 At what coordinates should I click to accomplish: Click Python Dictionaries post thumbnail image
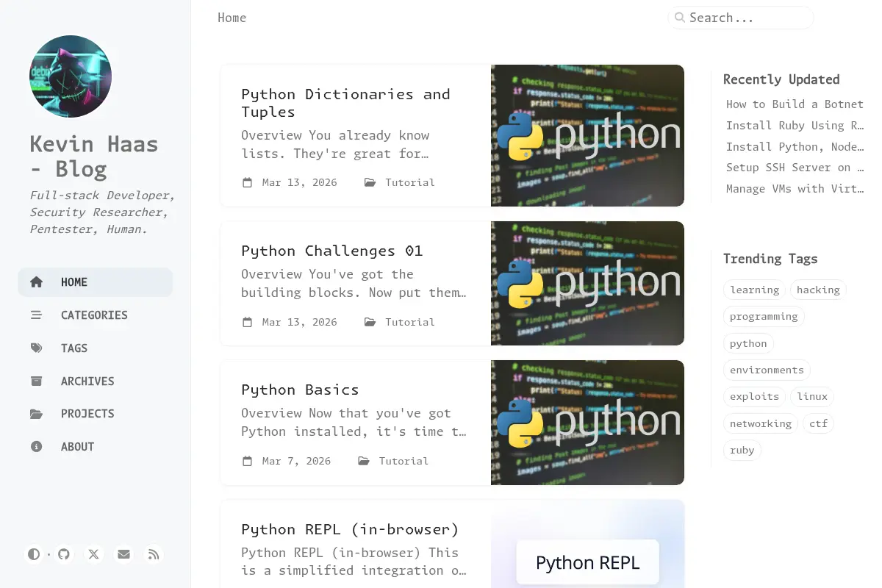[587, 135]
